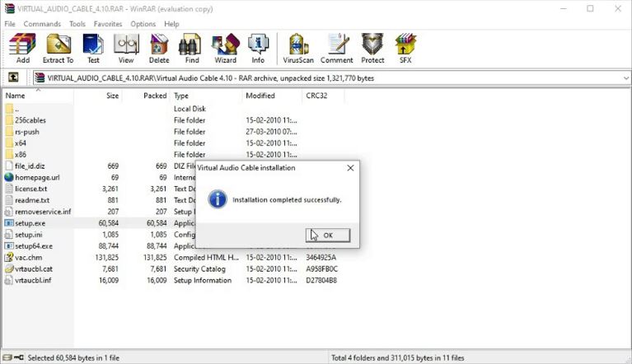Viewport: 632px width, 364px height.
Task: Click the 256cables folder icon
Action: (9, 120)
